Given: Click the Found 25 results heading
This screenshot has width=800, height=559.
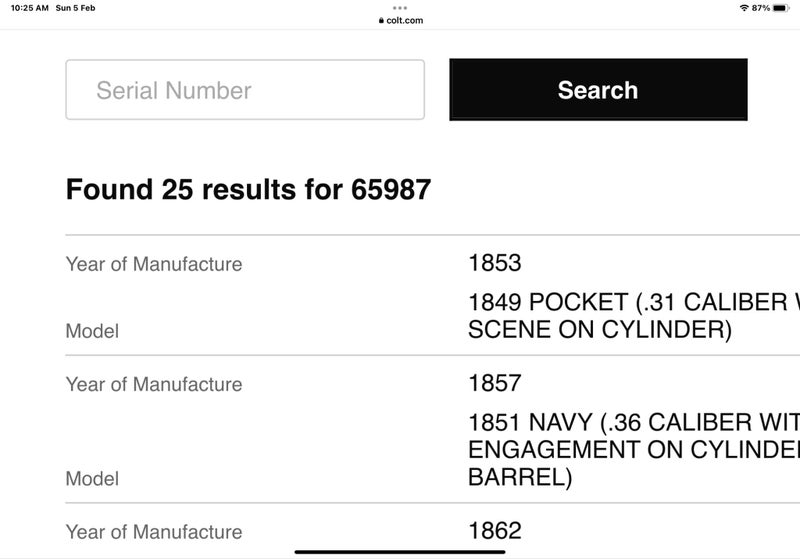Looking at the screenshot, I should (248, 189).
